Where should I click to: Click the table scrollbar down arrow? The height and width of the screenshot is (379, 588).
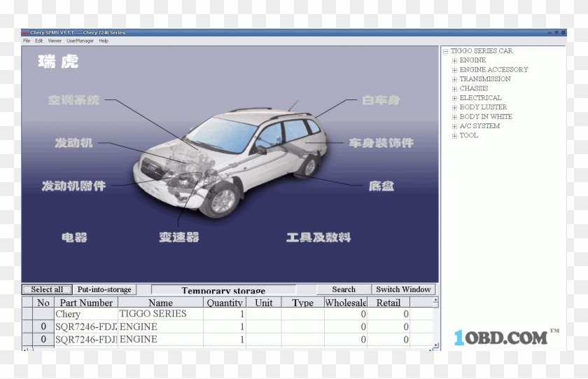(x=435, y=345)
